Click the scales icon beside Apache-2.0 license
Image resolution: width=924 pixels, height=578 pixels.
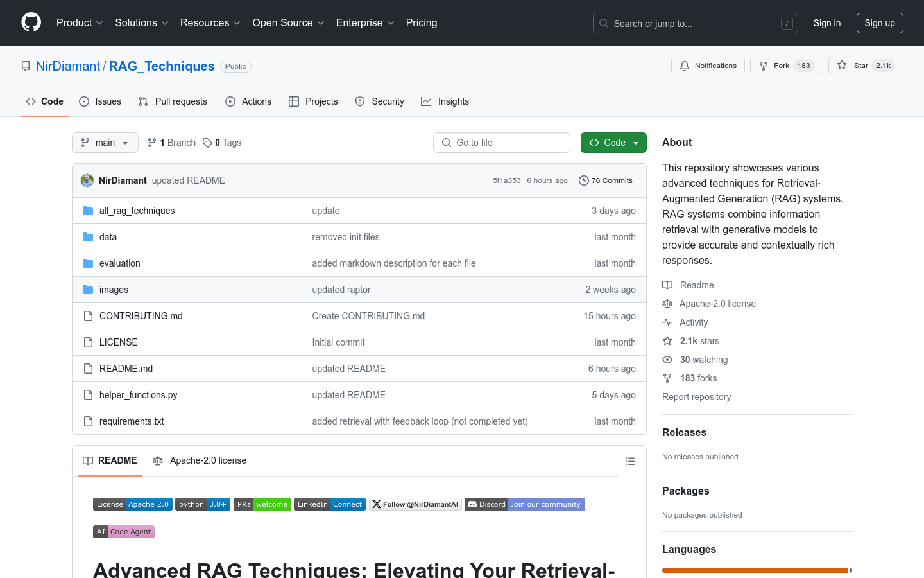[x=667, y=304]
